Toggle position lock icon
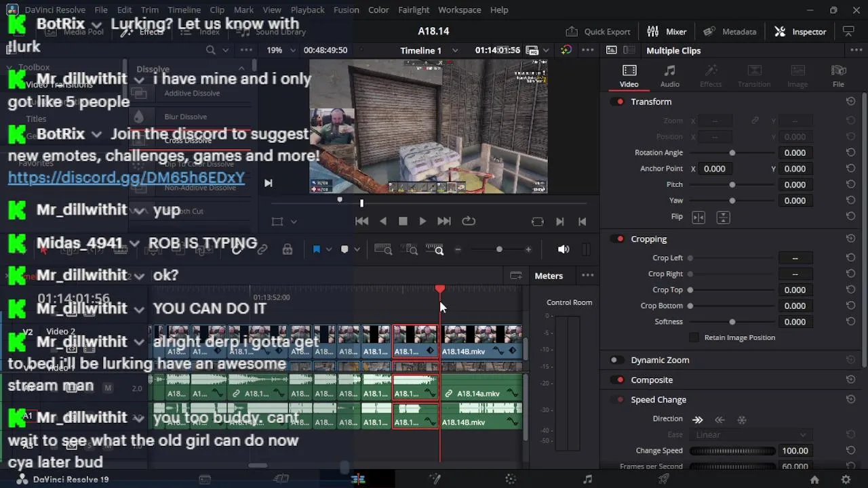Image resolution: width=868 pixels, height=488 pixels. tap(288, 249)
